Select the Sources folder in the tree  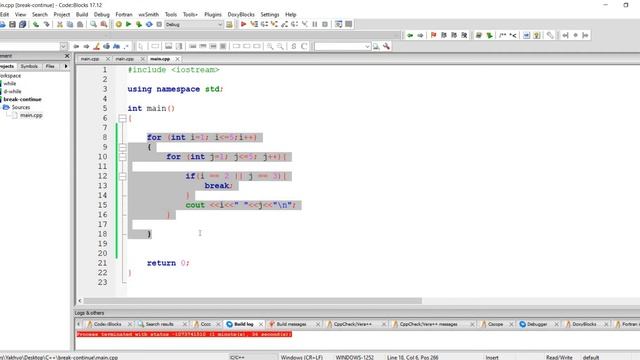(x=21, y=107)
